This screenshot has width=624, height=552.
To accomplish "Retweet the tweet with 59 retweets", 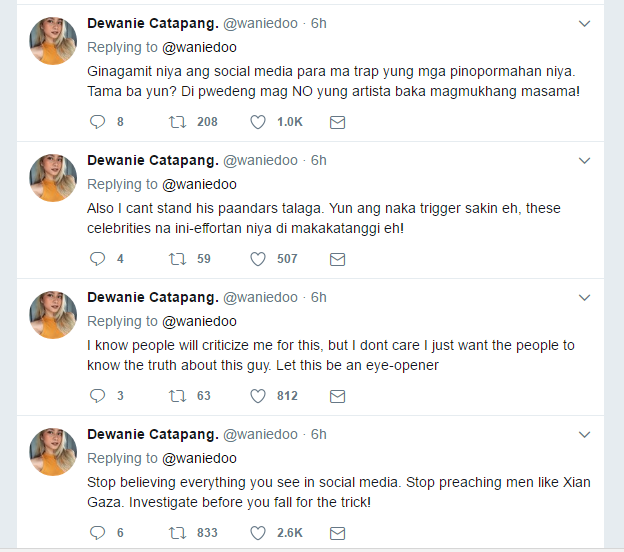I will tap(178, 258).
